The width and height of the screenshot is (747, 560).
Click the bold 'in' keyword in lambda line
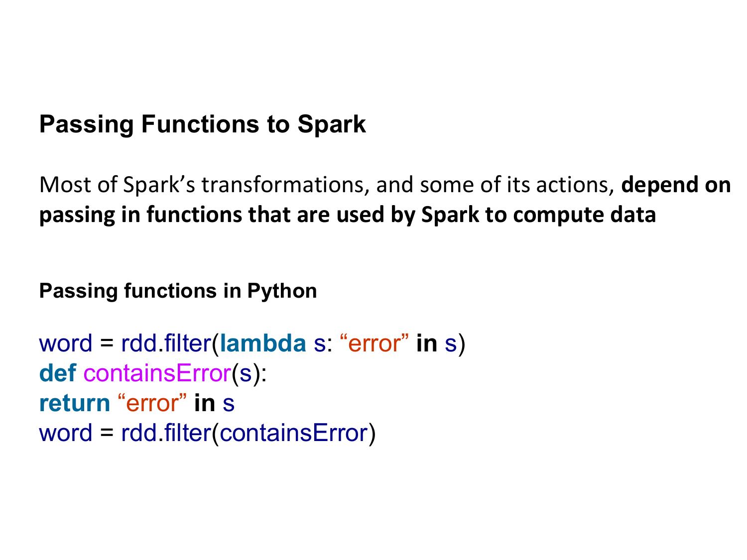pos(427,343)
